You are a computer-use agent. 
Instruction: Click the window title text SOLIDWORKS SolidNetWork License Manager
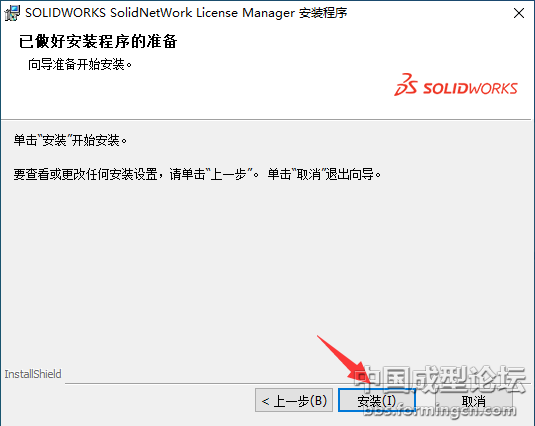[x=160, y=13]
